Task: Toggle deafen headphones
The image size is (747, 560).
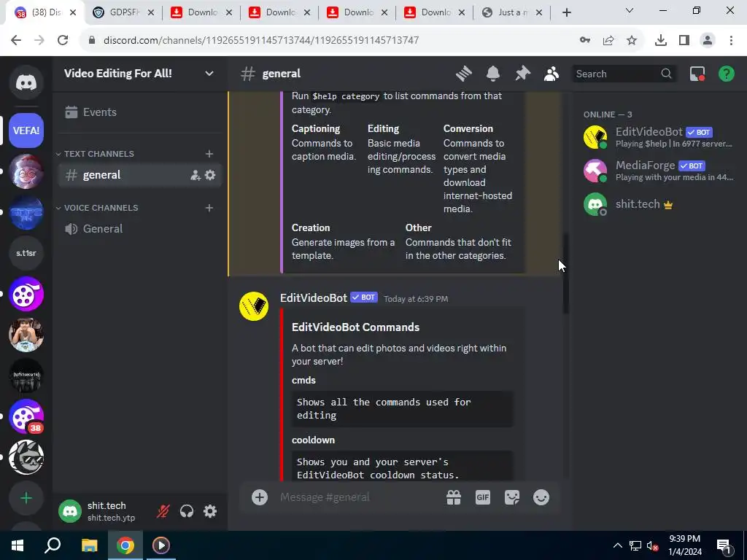Action: pyautogui.click(x=187, y=511)
